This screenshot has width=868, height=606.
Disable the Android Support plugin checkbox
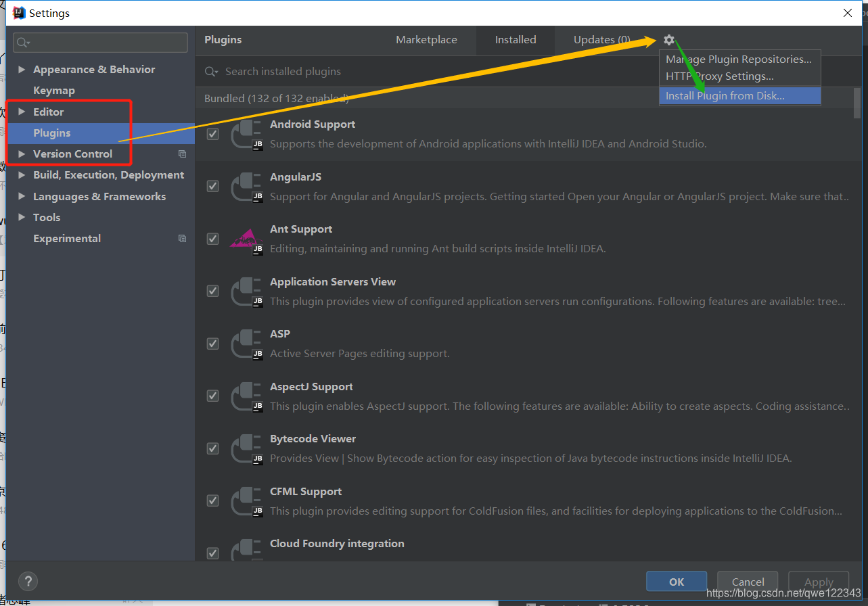click(213, 134)
